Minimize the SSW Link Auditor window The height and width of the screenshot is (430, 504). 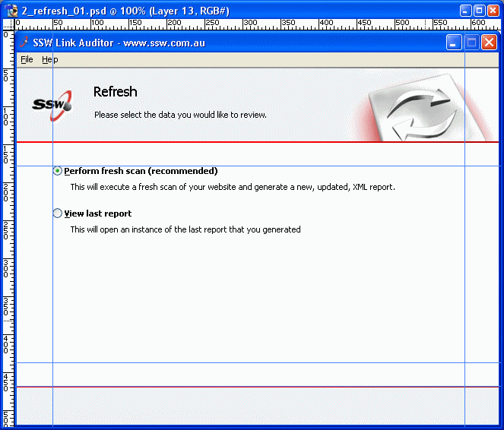click(454, 43)
